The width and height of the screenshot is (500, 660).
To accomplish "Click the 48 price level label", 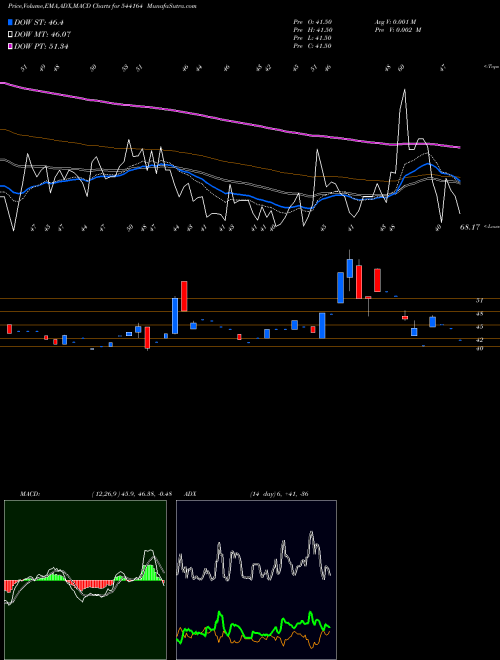I will [x=479, y=314].
